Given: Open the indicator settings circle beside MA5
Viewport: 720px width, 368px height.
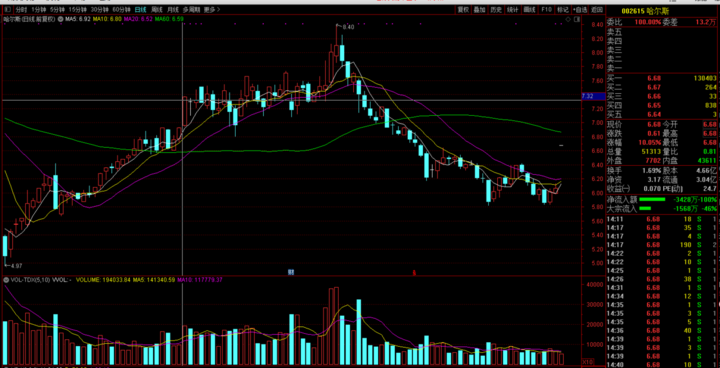Looking at the screenshot, I should (61, 19).
